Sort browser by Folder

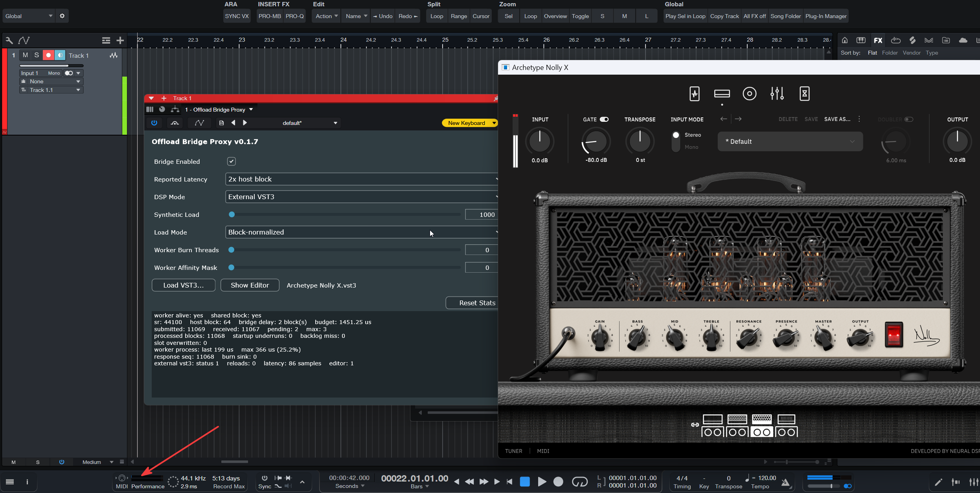(890, 53)
